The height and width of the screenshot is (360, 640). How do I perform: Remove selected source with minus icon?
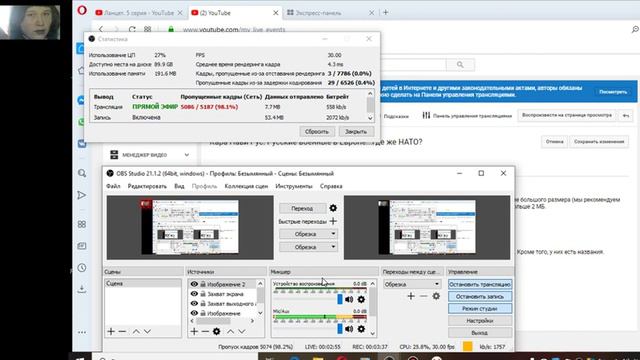tap(205, 331)
